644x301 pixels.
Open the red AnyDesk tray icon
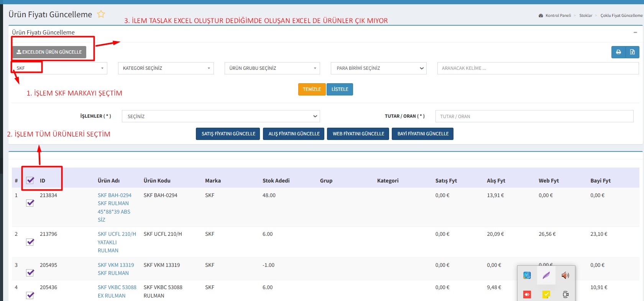527,294
